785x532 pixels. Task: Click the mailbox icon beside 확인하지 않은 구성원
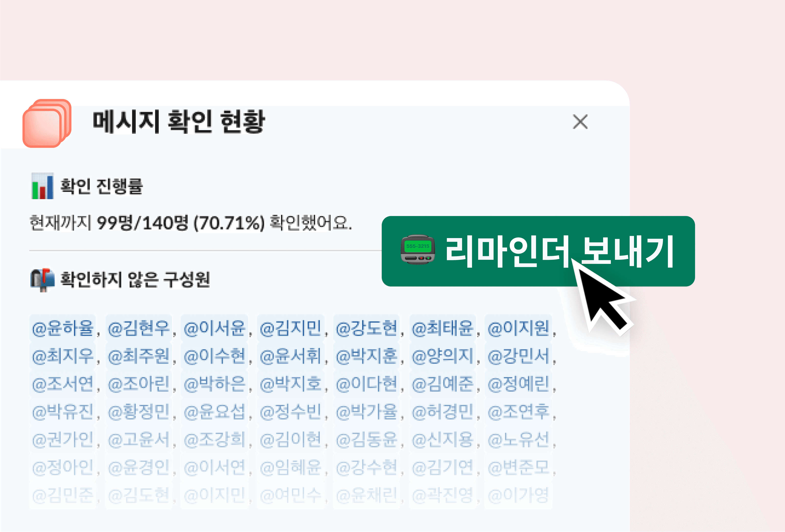42,280
